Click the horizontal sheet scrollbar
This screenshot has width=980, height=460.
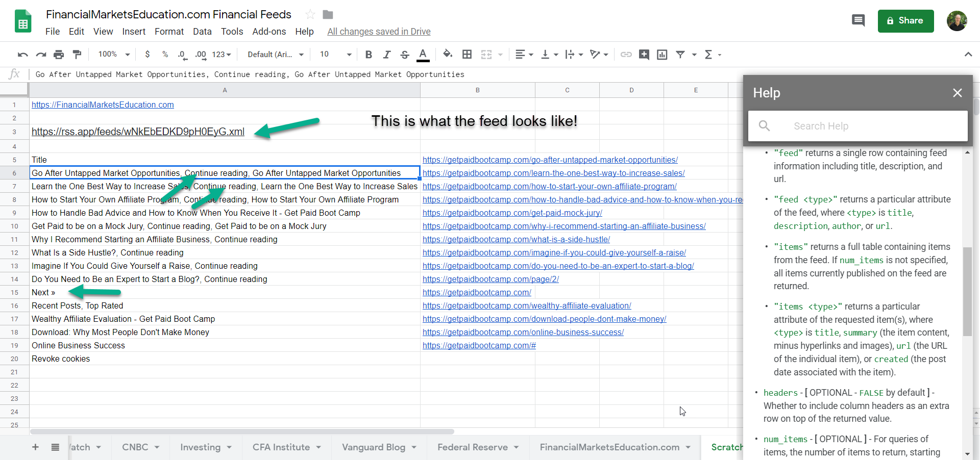point(242,431)
